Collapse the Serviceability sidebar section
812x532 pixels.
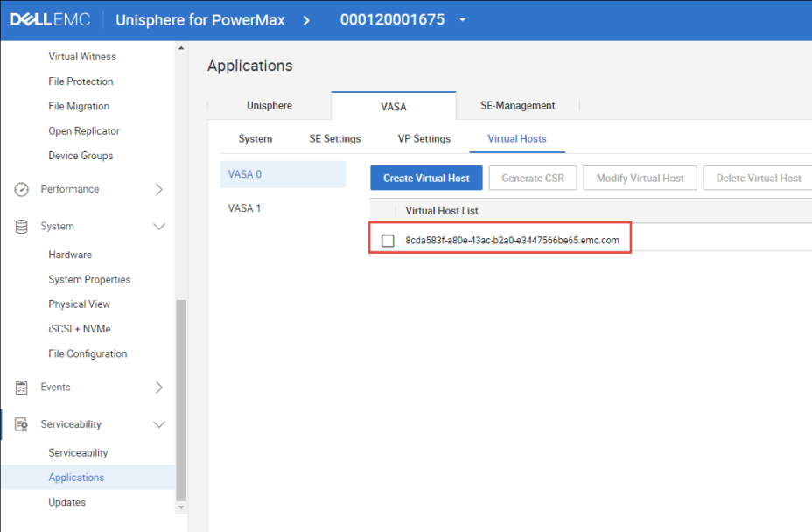click(159, 423)
